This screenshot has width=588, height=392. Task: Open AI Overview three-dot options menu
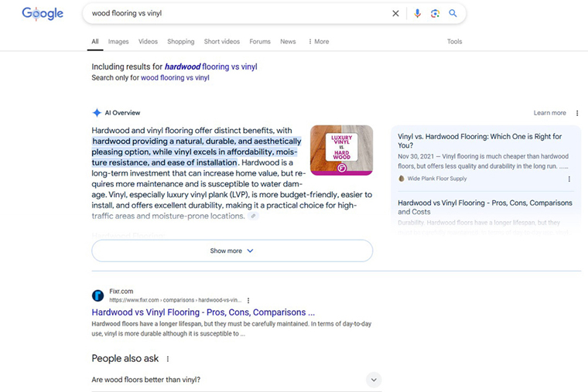point(577,113)
